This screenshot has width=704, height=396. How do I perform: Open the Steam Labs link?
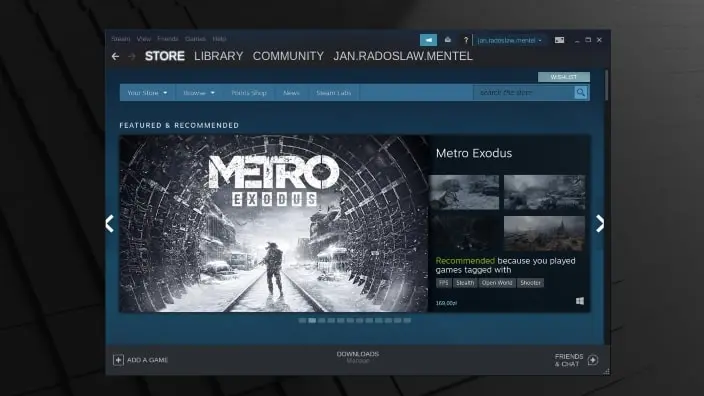point(334,92)
